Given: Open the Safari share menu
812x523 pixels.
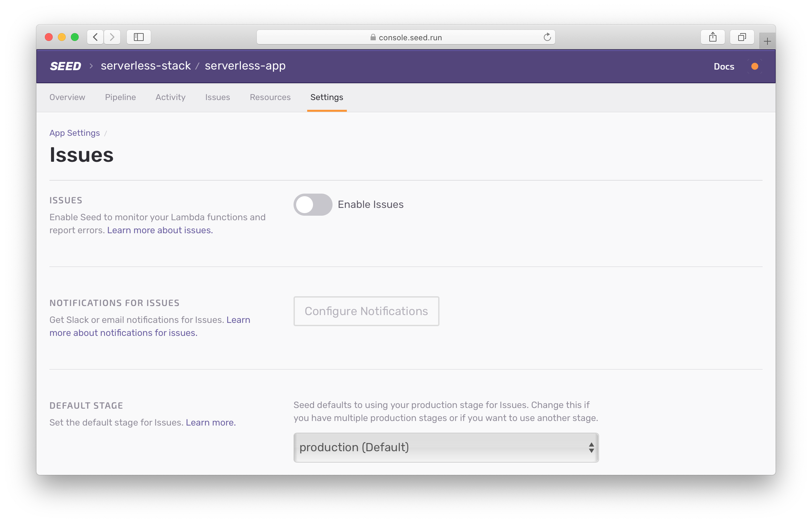Looking at the screenshot, I should pos(713,37).
